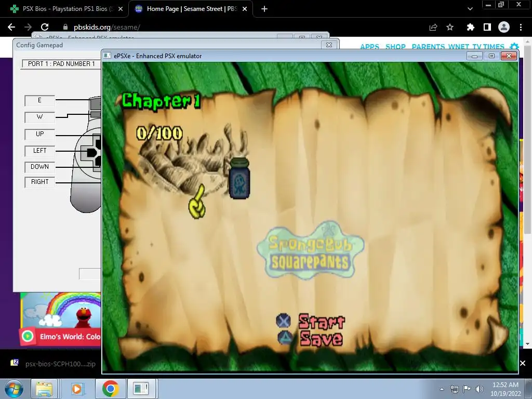This screenshot has height=399, width=532.
Task: Expand Chrome tab search chevron
Action: coord(470,9)
